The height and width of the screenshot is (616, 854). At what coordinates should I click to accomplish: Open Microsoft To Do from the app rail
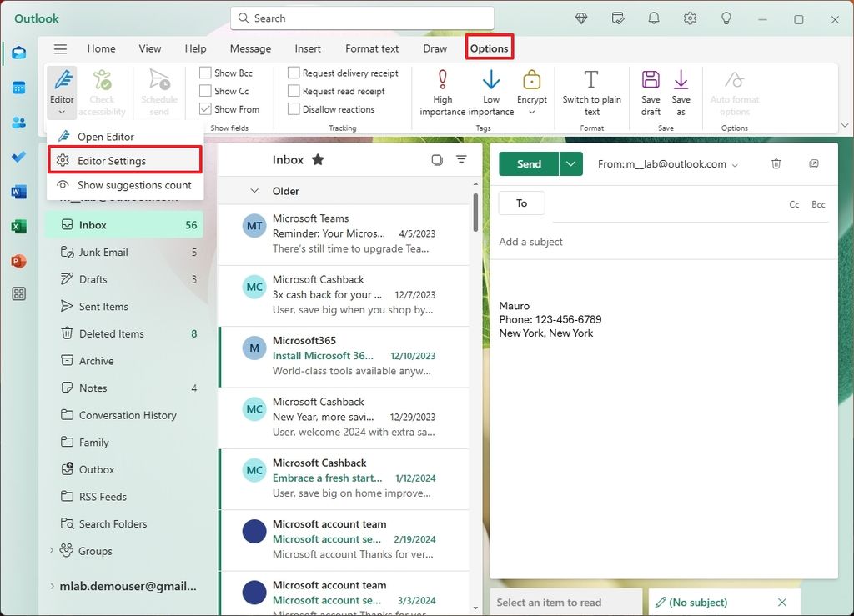click(18, 157)
